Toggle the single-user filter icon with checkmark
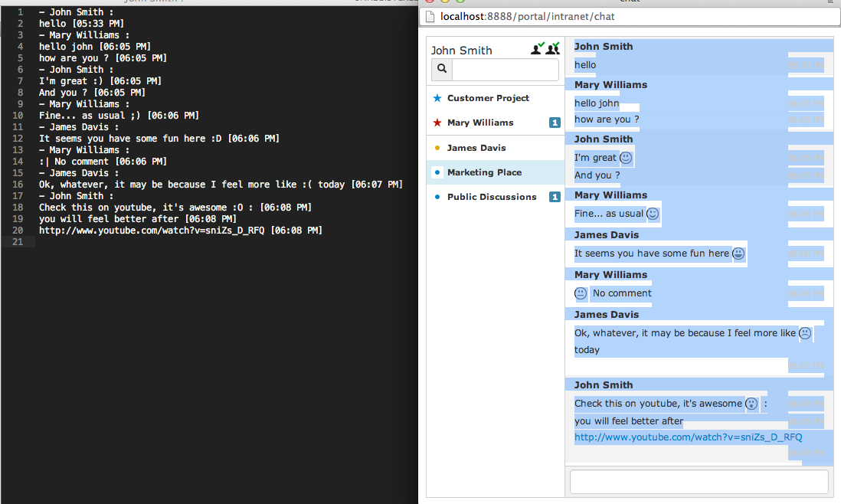 (x=538, y=49)
